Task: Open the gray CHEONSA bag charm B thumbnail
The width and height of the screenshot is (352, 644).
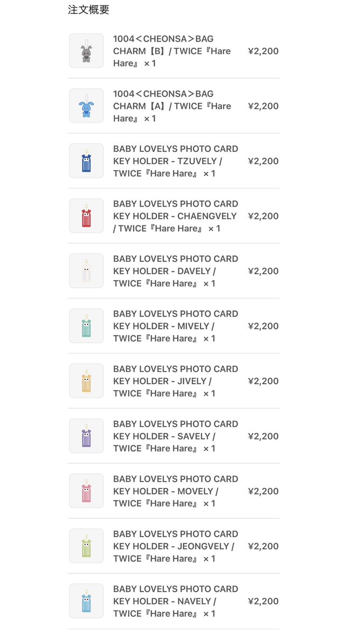Action: (x=86, y=51)
